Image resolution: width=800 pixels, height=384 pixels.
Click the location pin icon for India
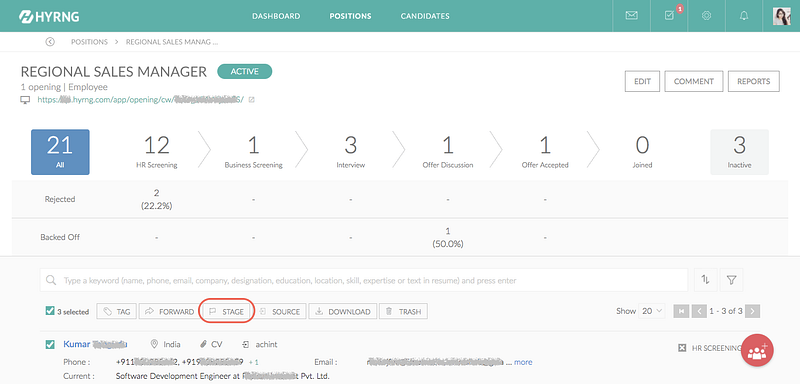(155, 344)
